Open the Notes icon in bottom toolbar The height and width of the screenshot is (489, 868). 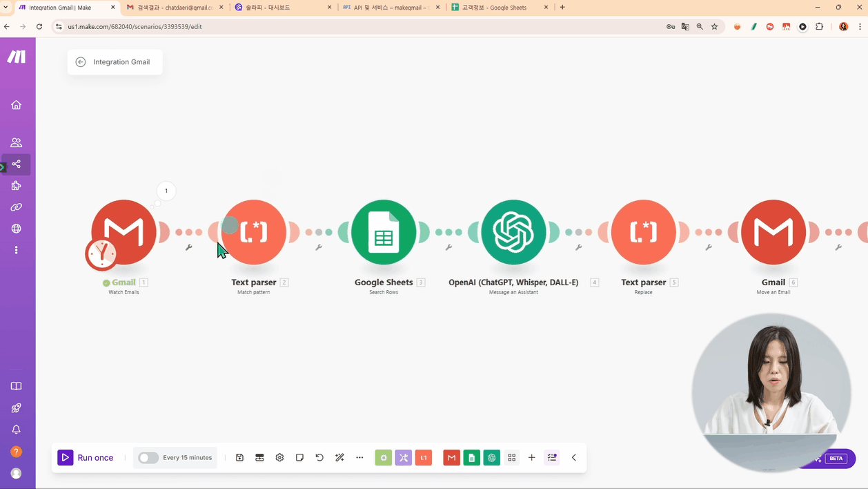coord(299,457)
